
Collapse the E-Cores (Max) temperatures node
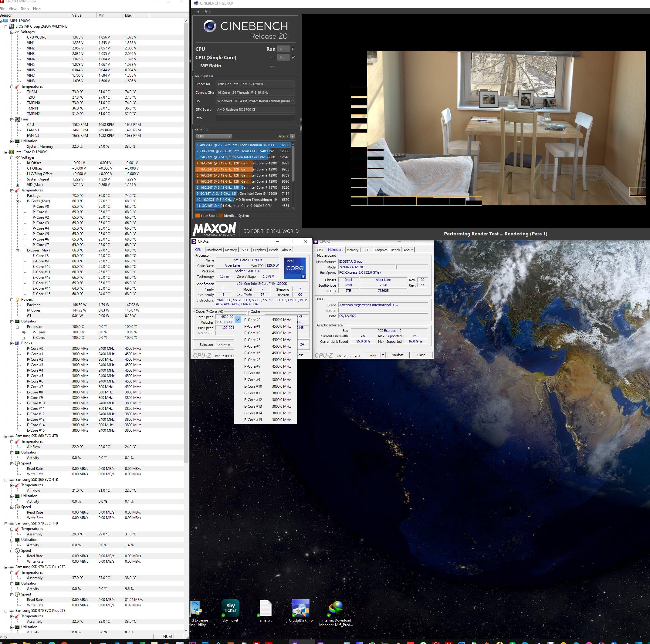click(18, 250)
